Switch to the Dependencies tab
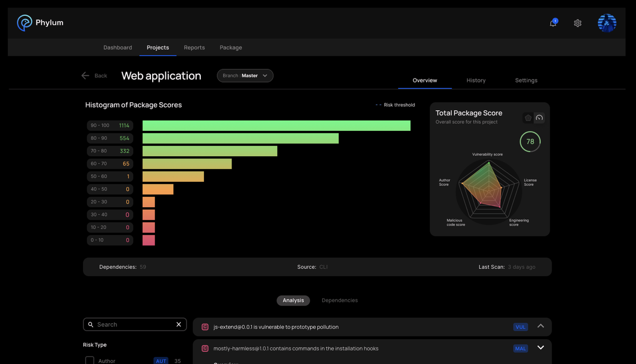This screenshot has width=636, height=364. (339, 300)
